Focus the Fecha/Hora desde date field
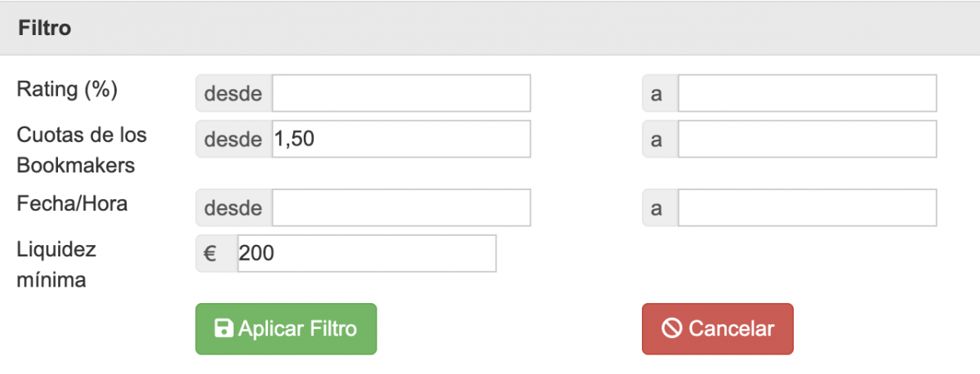Image resolution: width=980 pixels, height=374 pixels. (401, 207)
